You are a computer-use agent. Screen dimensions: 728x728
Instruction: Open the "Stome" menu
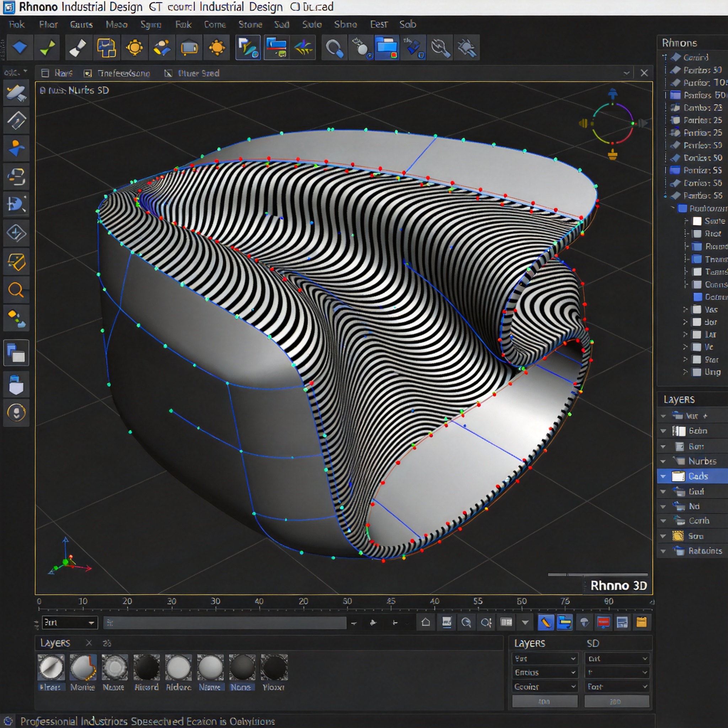pos(250,25)
